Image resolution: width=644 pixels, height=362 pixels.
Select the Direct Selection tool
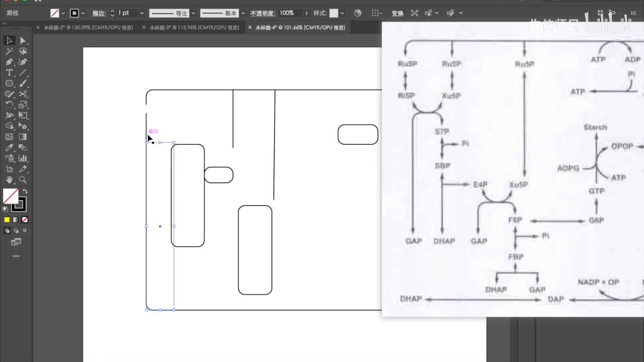point(23,41)
